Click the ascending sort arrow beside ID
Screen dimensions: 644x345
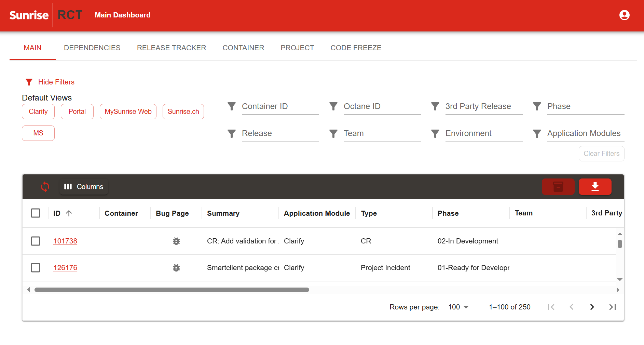point(69,213)
